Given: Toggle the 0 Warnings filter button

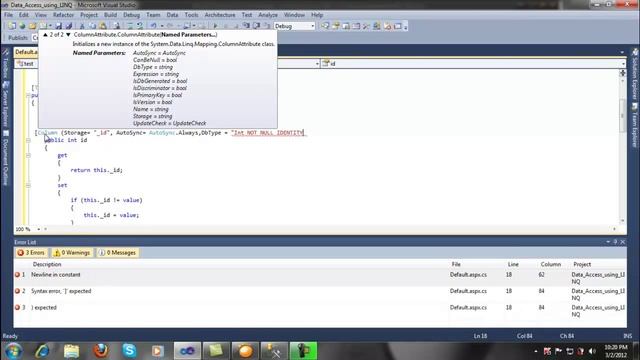Looking at the screenshot, I should coord(72,253).
